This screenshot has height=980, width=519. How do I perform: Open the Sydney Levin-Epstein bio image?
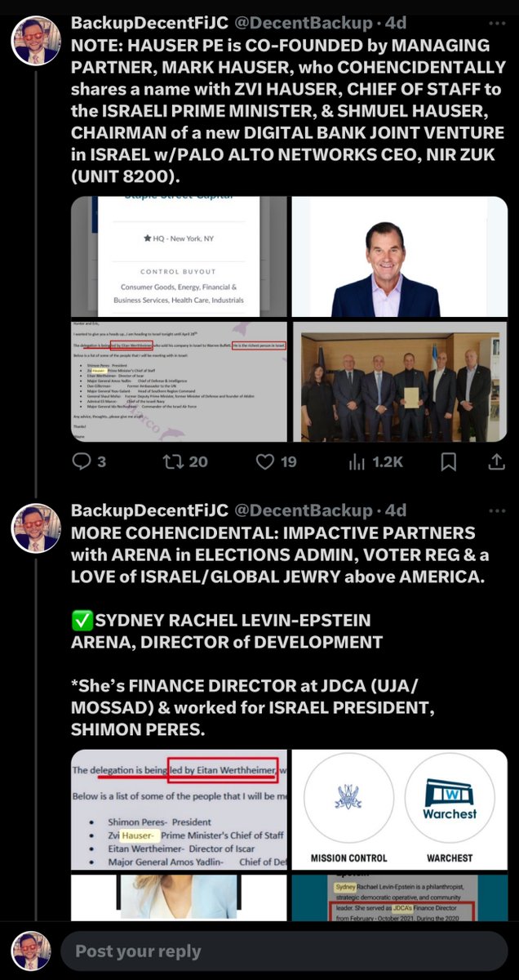click(400, 897)
